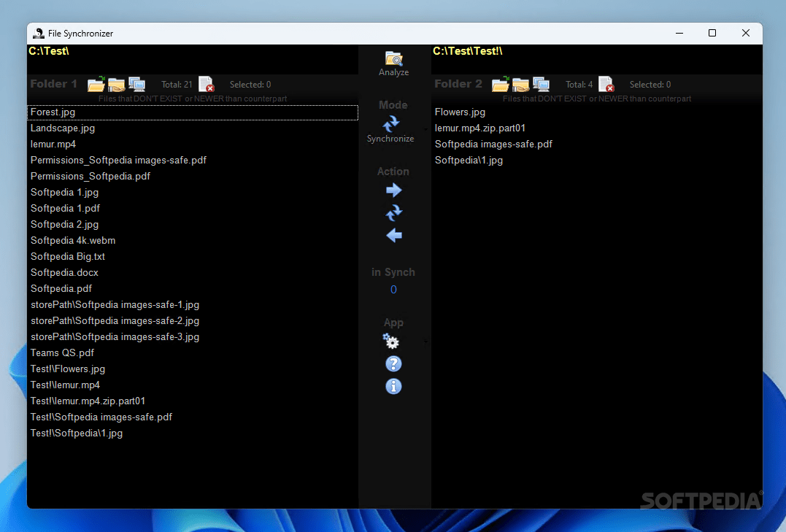Image resolution: width=786 pixels, height=532 pixels.
Task: Click Folder 2 shared folder hand icon
Action: click(x=520, y=85)
